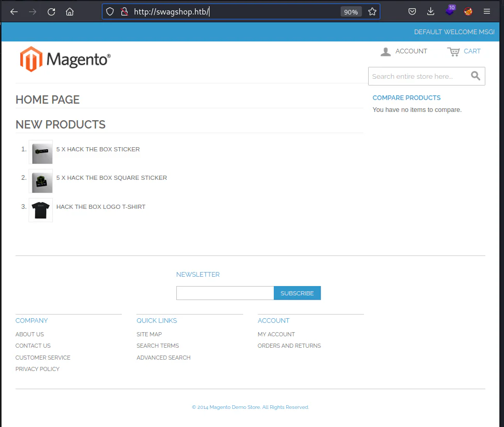The width and height of the screenshot is (504, 427).
Task: Open the black T-shirt product thumbnail
Action: click(40, 210)
